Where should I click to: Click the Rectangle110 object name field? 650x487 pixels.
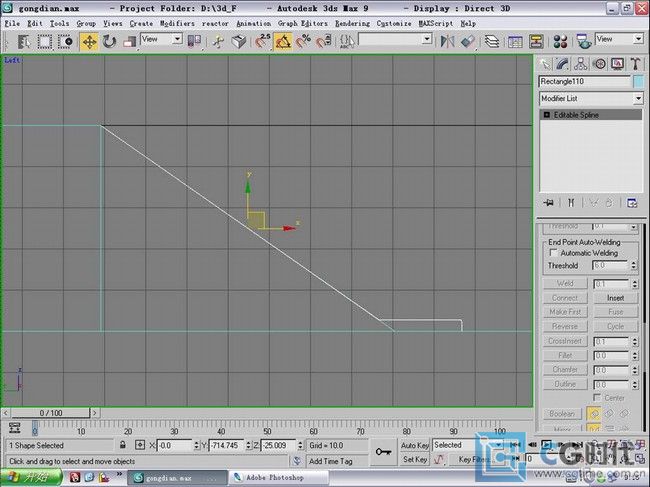tap(585, 82)
